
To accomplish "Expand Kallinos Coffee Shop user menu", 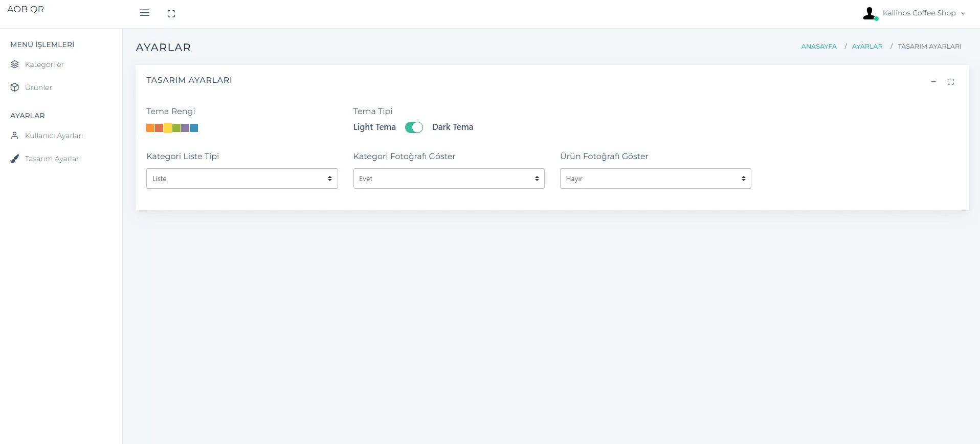I will pyautogui.click(x=924, y=13).
